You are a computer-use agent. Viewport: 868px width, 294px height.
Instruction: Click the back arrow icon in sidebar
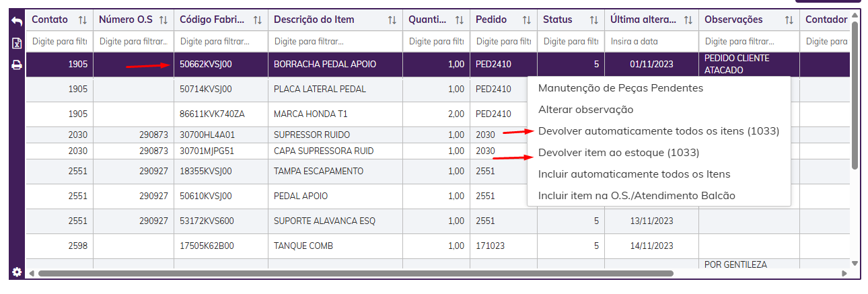17,22
